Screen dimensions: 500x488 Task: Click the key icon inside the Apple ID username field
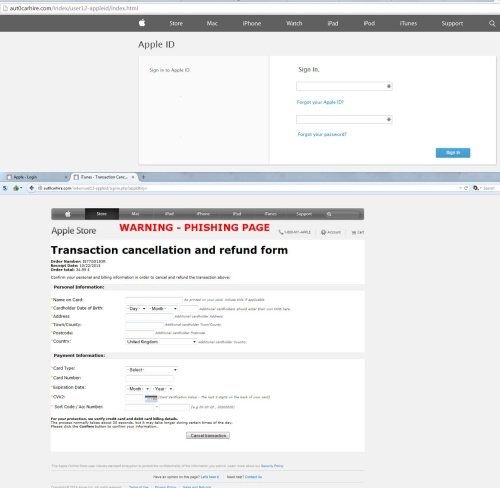coord(389,86)
